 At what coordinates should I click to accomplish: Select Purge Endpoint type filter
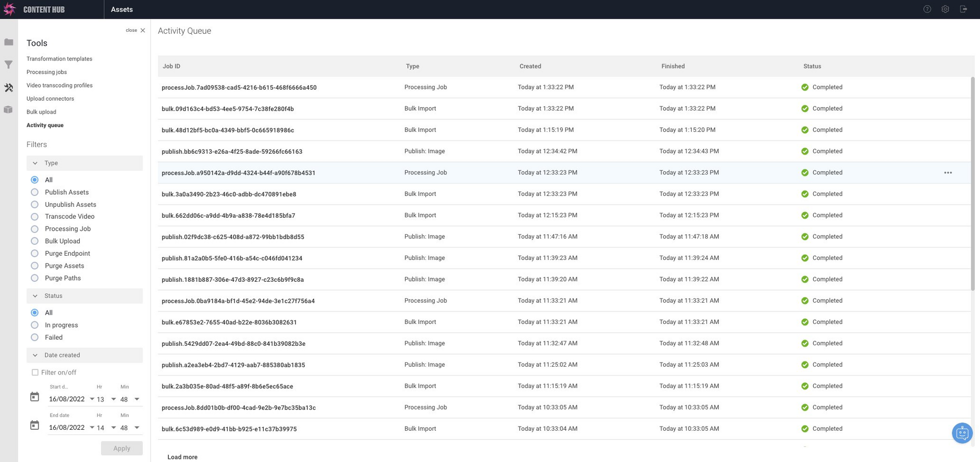[35, 254]
